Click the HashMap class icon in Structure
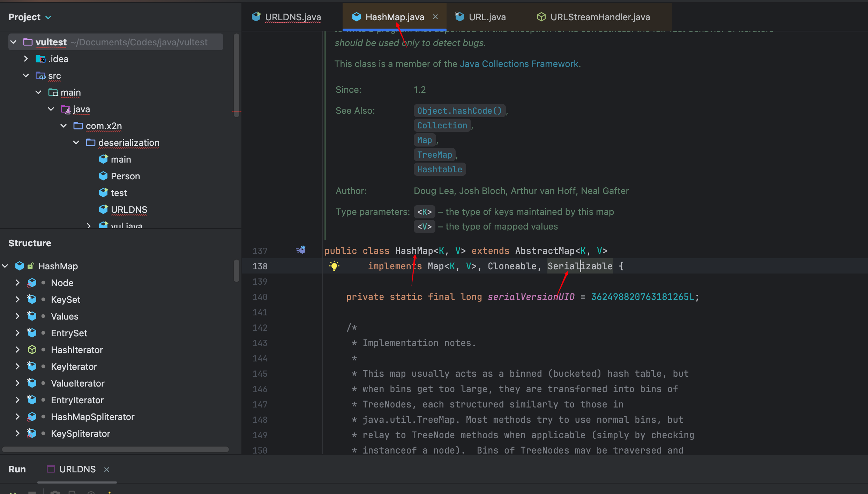 pos(20,266)
